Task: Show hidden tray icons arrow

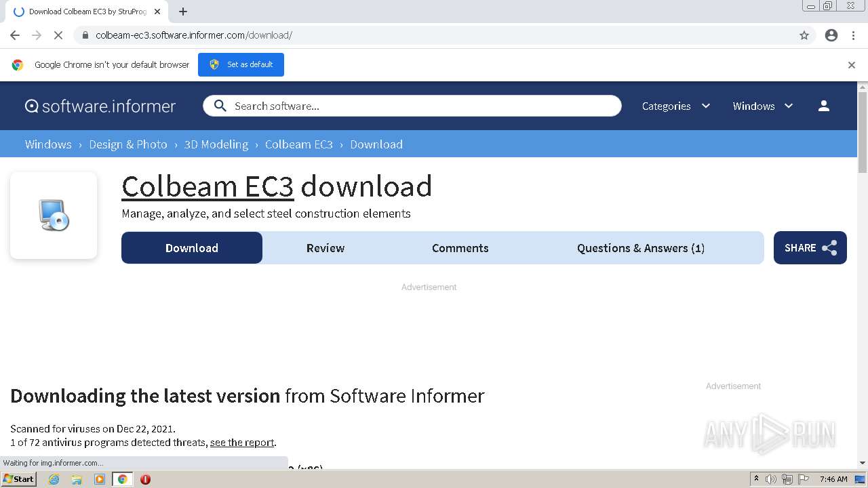Action: 756,479
